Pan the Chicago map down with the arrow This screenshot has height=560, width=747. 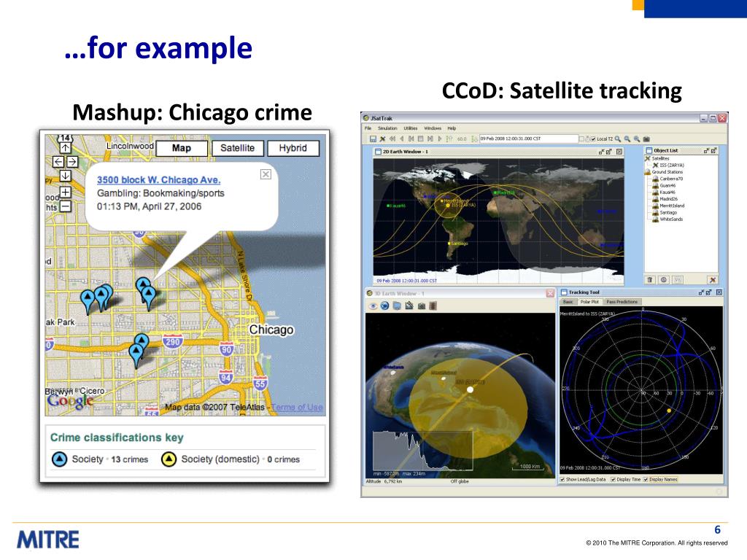(65, 176)
